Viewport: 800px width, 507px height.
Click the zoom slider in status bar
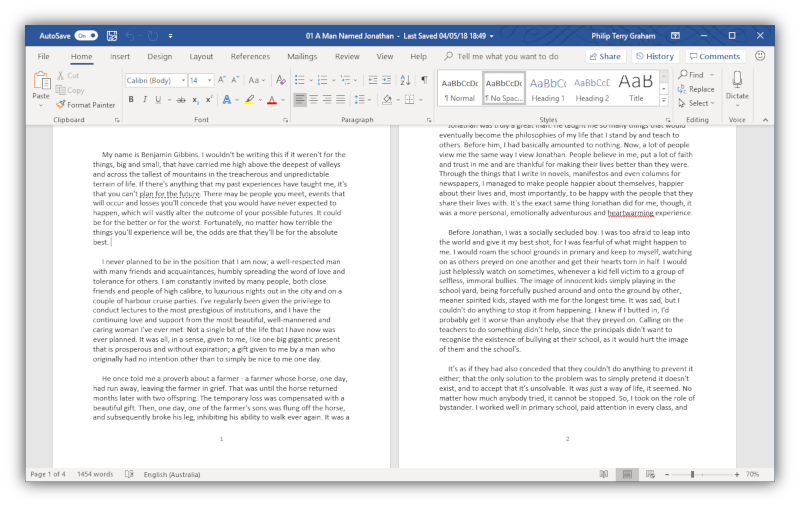(x=693, y=473)
